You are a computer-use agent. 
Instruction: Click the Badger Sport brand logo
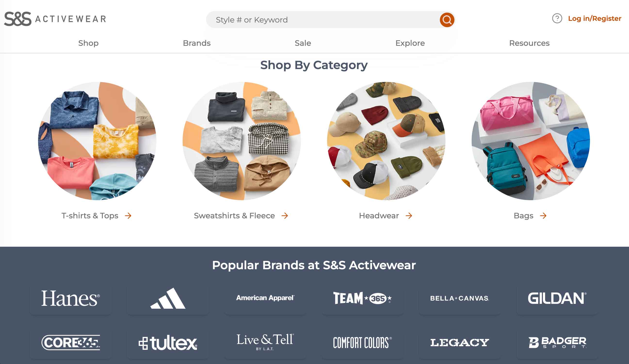[x=557, y=343]
